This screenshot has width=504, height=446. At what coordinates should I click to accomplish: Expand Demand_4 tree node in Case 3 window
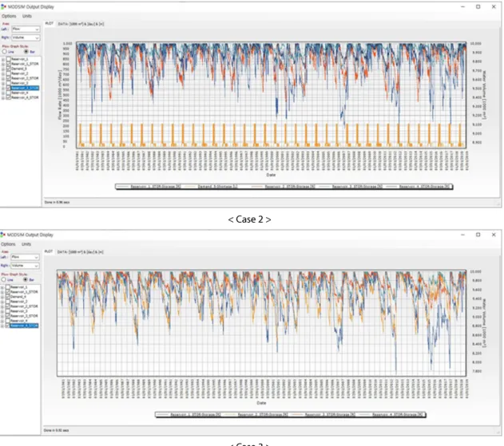[x=2, y=297]
